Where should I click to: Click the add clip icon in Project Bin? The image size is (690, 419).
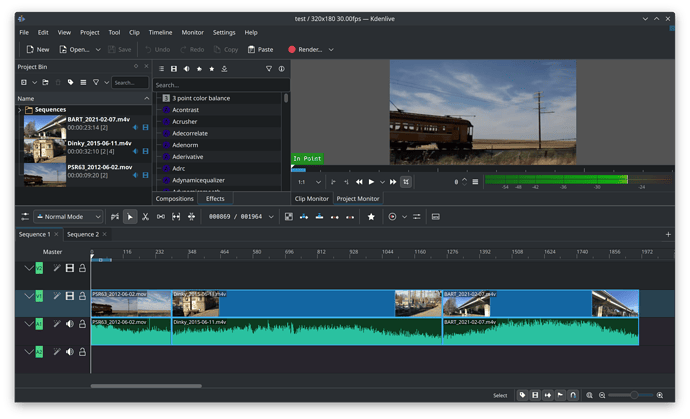pos(24,82)
